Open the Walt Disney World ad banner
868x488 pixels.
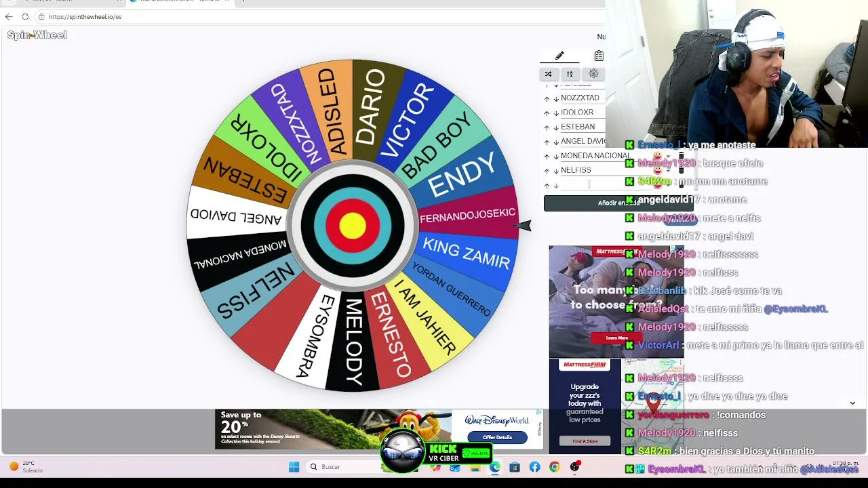379,429
